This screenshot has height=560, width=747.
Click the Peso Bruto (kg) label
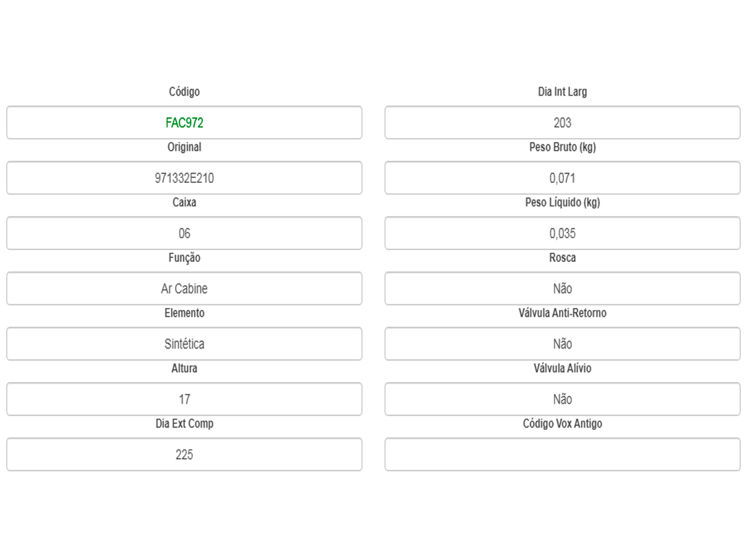[x=562, y=147]
